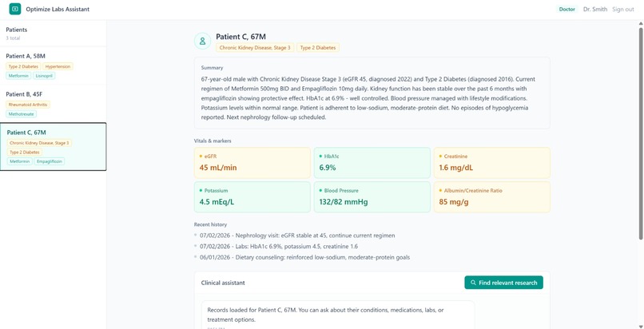The height and width of the screenshot is (329, 644).
Task: Click Patient A's Metformin tag
Action: [18, 76]
